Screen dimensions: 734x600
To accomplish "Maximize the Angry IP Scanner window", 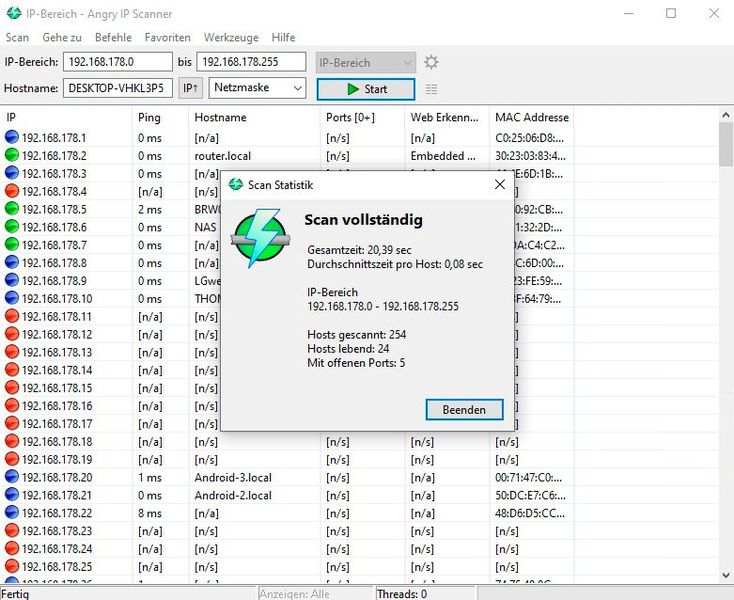I will (x=671, y=14).
